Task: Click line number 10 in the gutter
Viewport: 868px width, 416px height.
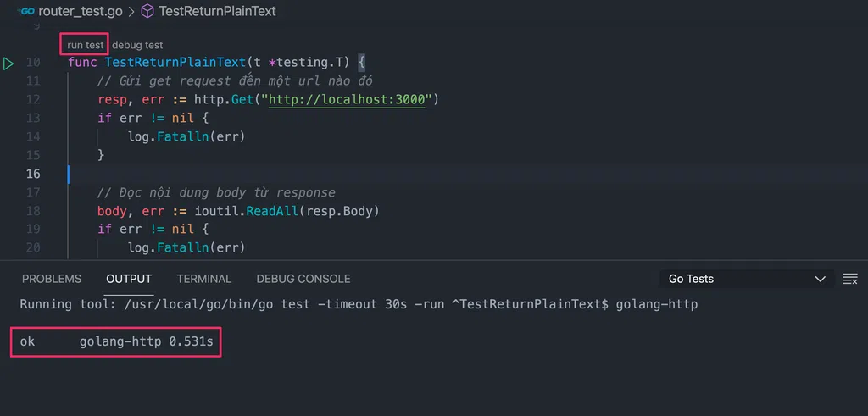Action: pyautogui.click(x=33, y=63)
